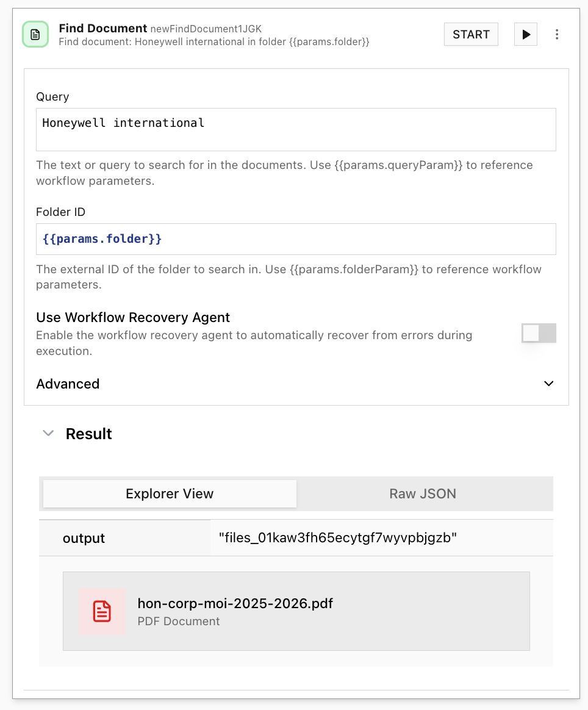This screenshot has height=710, width=588.
Task: Run the step using the play icon
Action: [x=525, y=34]
